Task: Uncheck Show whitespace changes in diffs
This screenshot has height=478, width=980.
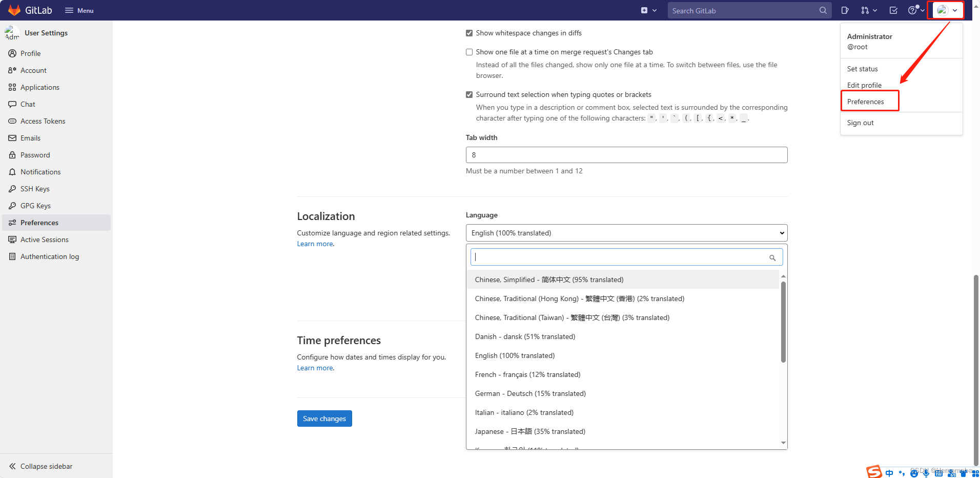Action: click(x=469, y=33)
